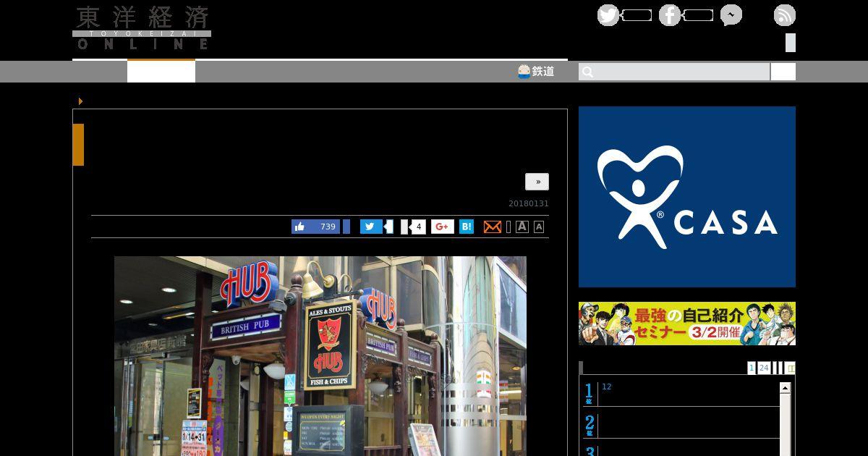Choose the larger A font size icon
This screenshot has width=868, height=456.
(522, 227)
